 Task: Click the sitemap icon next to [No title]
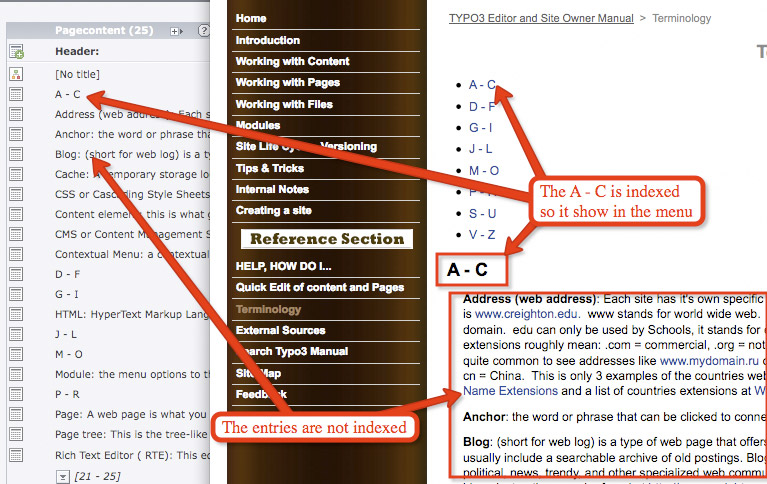[16, 74]
